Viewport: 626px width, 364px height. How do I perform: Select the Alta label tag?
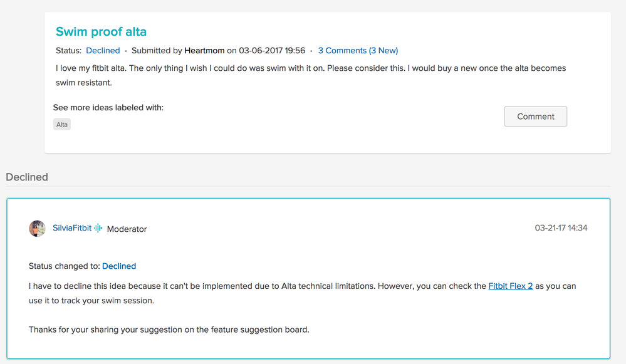point(62,125)
